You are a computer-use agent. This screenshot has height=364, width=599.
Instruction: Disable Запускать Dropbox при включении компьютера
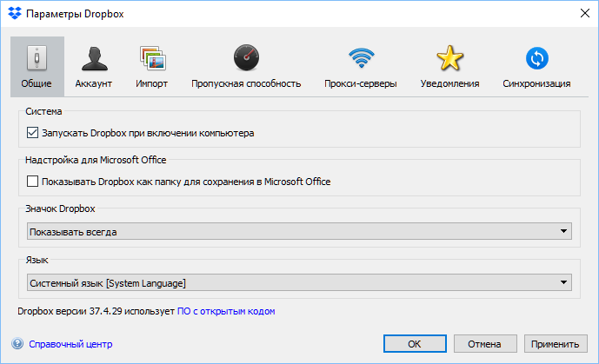[32, 133]
